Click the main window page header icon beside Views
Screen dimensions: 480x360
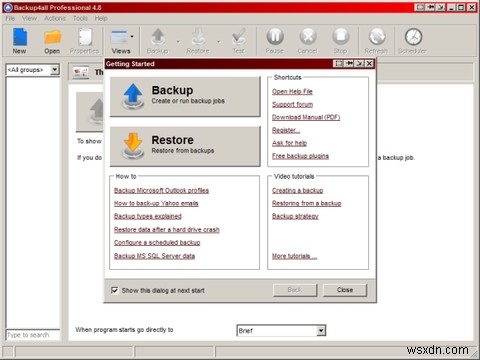pos(81,72)
